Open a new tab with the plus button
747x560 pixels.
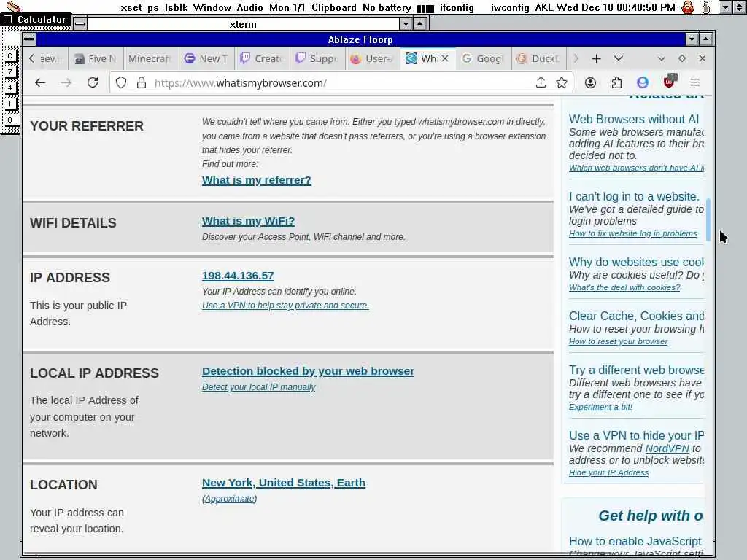click(x=596, y=58)
